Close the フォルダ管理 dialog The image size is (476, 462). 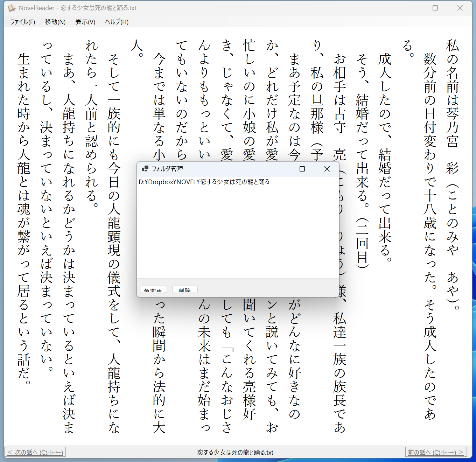[327, 169]
